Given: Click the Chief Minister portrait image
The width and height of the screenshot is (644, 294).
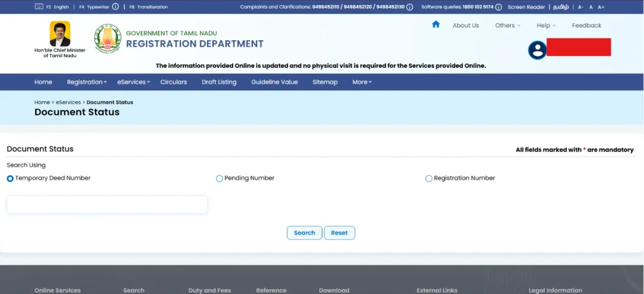Looking at the screenshot, I should [60, 34].
